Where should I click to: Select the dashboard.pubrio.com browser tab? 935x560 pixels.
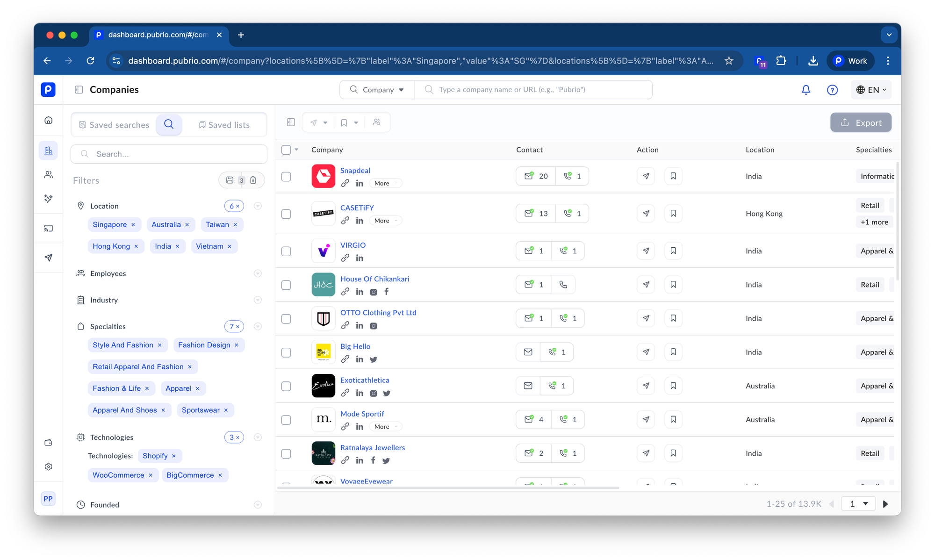(158, 35)
